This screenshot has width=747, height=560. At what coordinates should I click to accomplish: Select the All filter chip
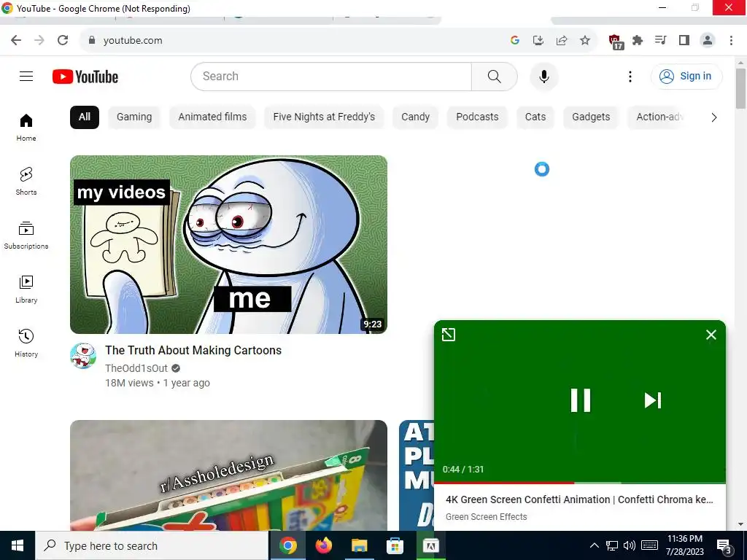[x=85, y=117]
